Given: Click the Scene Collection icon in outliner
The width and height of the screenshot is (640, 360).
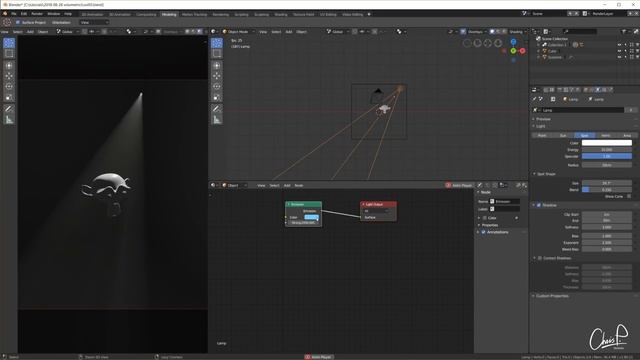Looking at the screenshot, I should [538, 39].
